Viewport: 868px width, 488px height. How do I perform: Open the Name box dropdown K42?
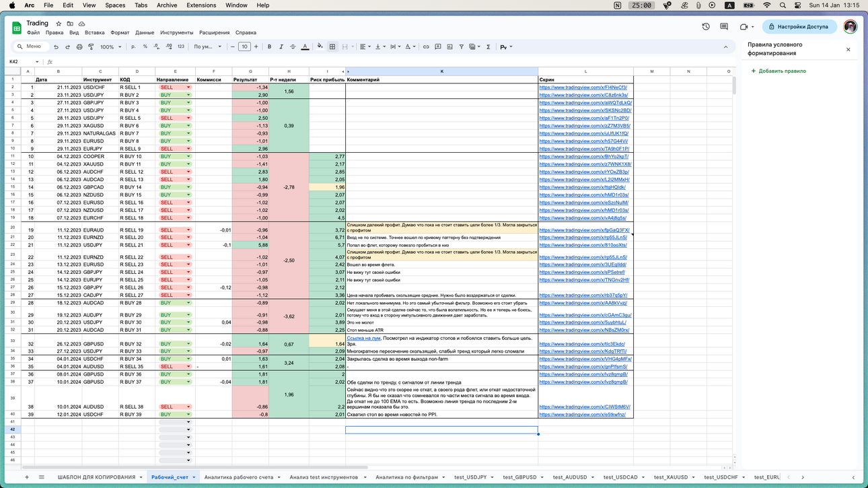point(37,62)
